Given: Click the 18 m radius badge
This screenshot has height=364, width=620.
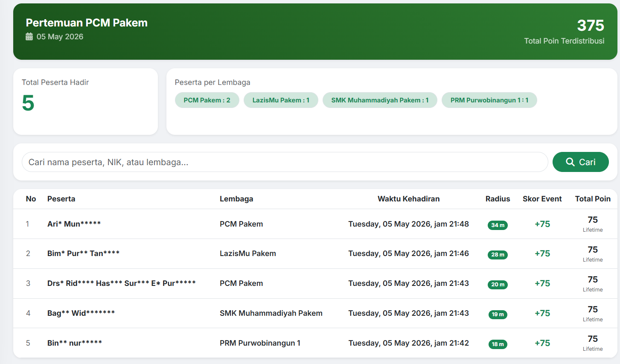Looking at the screenshot, I should pos(498,344).
